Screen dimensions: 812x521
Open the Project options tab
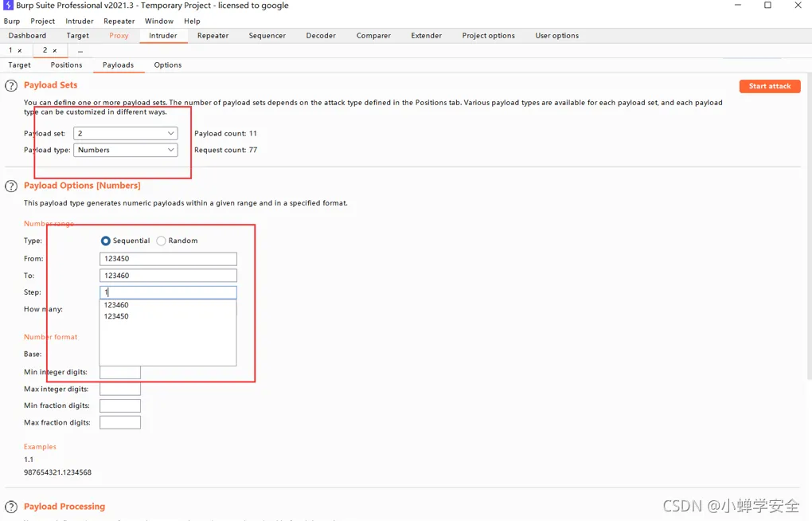pyautogui.click(x=488, y=36)
